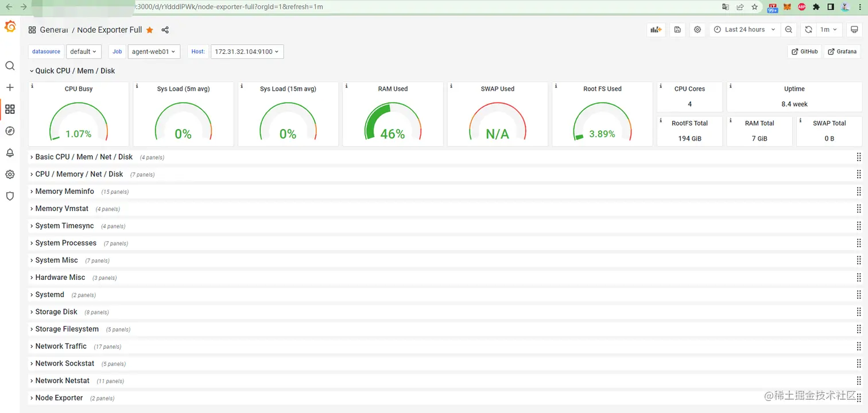868x413 pixels.
Task: Click the GitHub button
Action: (x=804, y=51)
